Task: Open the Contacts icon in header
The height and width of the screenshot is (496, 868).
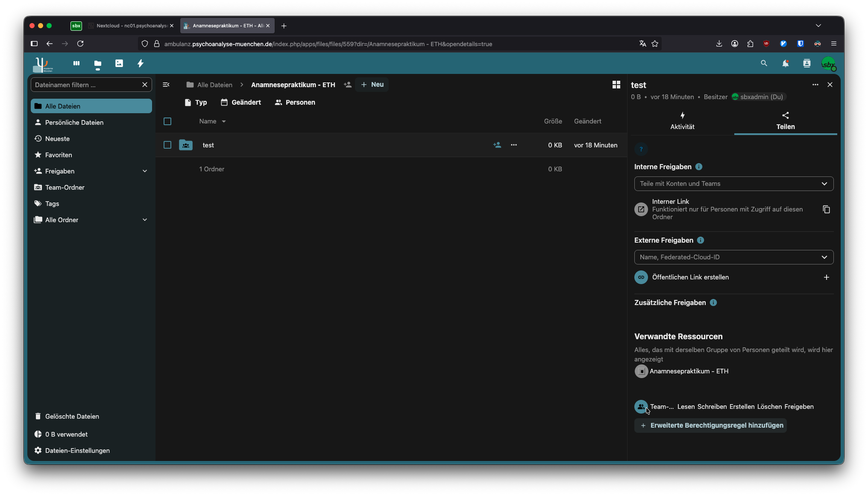Action: tap(806, 63)
